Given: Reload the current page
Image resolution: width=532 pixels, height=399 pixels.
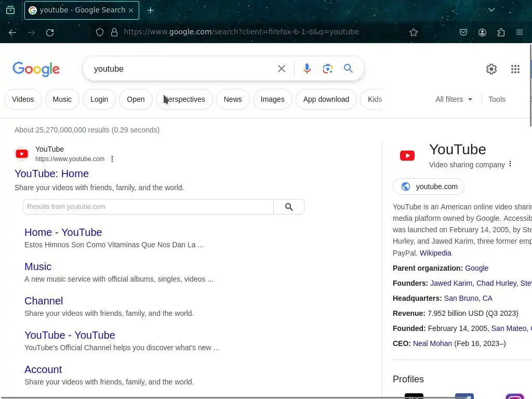Looking at the screenshot, I should (50, 32).
